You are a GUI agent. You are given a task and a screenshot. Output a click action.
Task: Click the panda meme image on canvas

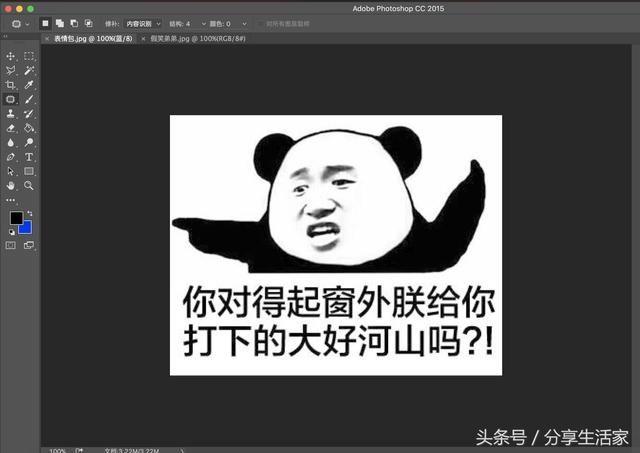pyautogui.click(x=336, y=245)
